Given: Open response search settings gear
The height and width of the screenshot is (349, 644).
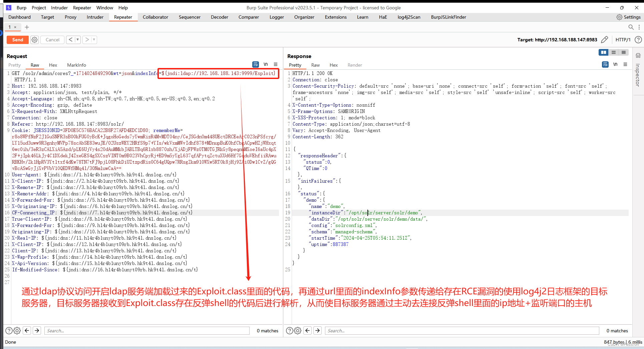Looking at the screenshot, I should point(298,331).
